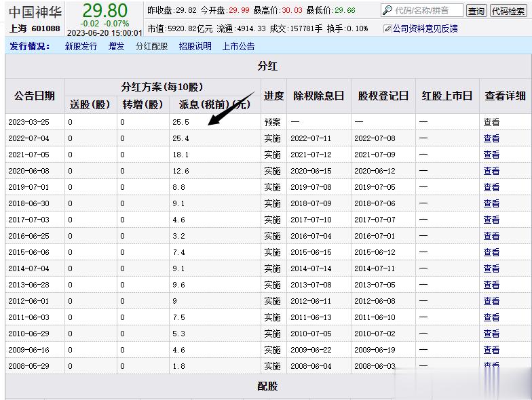
Task: Click the 配股 section title
Action: tap(267, 386)
